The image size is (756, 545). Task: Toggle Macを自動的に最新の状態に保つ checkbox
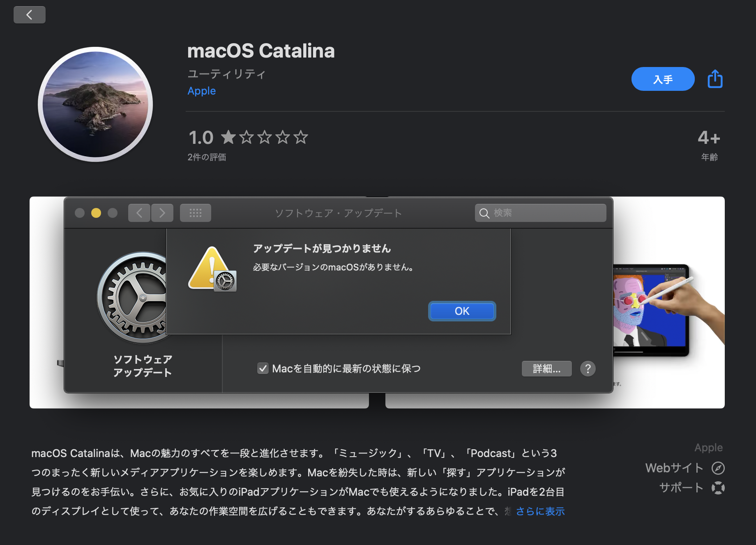point(263,369)
